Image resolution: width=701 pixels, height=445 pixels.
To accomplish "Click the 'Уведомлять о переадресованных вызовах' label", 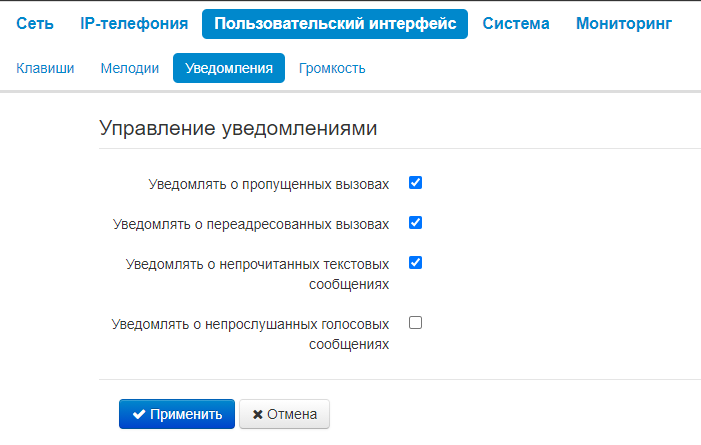I will click(251, 225).
